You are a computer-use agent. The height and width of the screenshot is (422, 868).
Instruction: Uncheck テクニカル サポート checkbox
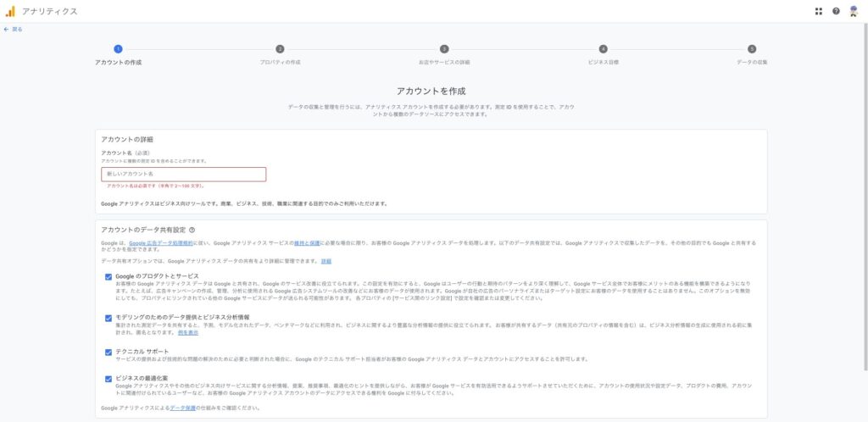pyautogui.click(x=108, y=353)
